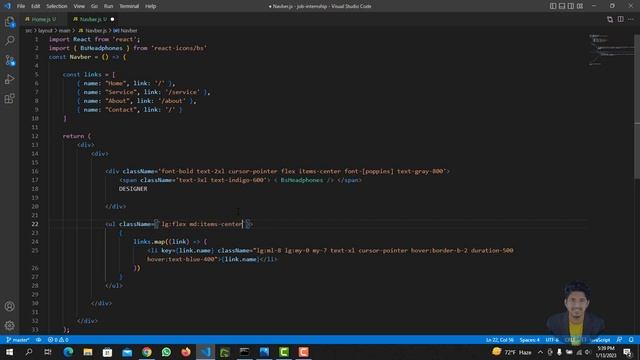Place cursor on 'DESIGNER' text line

133,189
